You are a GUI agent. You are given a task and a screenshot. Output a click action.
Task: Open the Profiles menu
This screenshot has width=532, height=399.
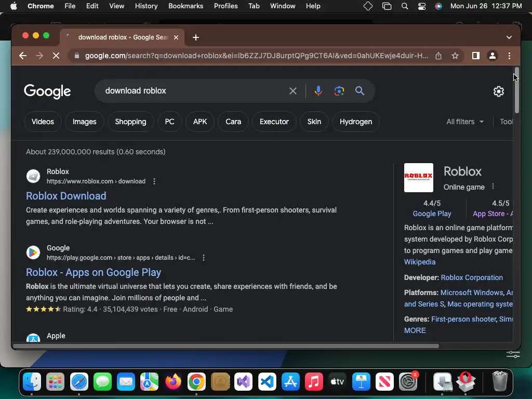[x=225, y=6]
